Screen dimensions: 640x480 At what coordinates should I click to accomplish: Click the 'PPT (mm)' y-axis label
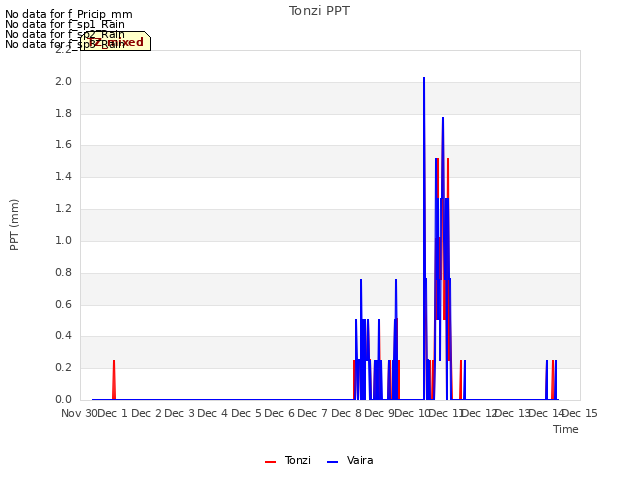tap(14, 225)
